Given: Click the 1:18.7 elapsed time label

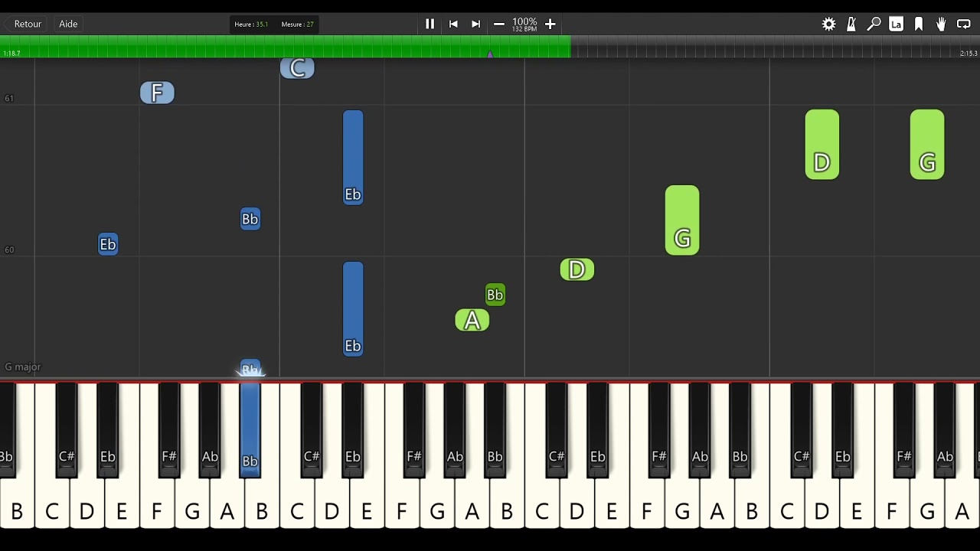Looking at the screenshot, I should coord(11,54).
